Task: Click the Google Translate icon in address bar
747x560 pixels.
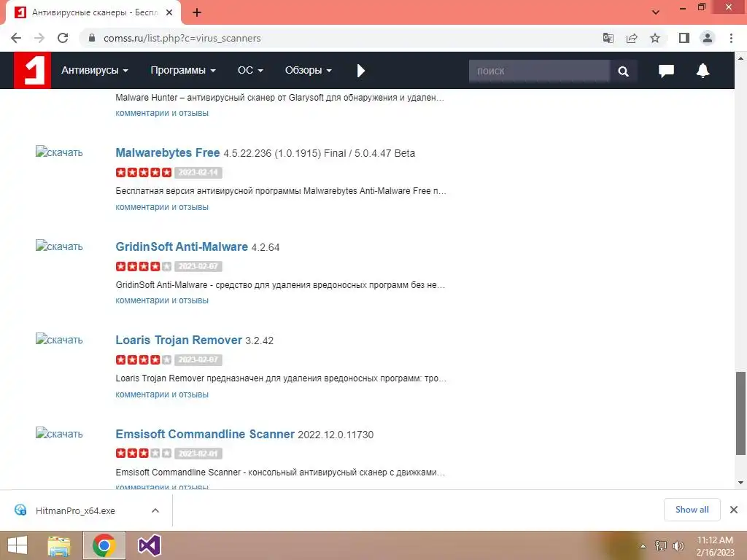Action: click(x=608, y=38)
